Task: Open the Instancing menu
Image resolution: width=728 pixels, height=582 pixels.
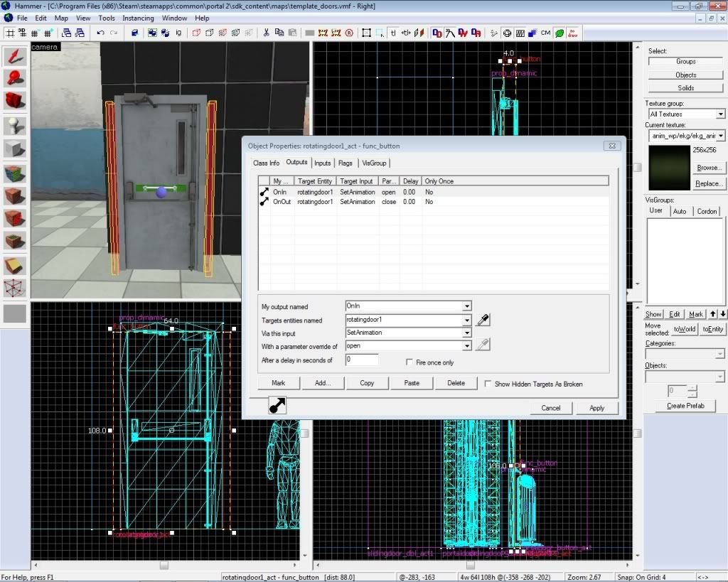Action: (x=138, y=18)
